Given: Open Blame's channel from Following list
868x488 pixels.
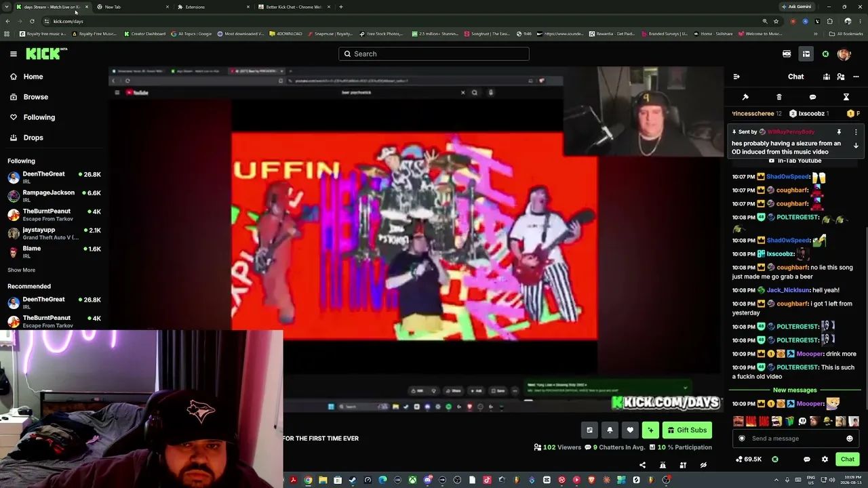Looking at the screenshot, I should click(54, 252).
